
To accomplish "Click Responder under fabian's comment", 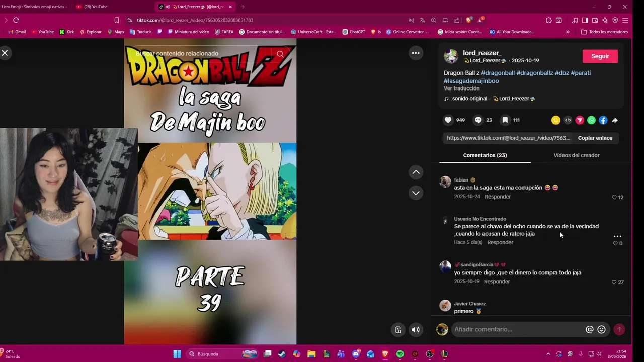I will [498, 197].
